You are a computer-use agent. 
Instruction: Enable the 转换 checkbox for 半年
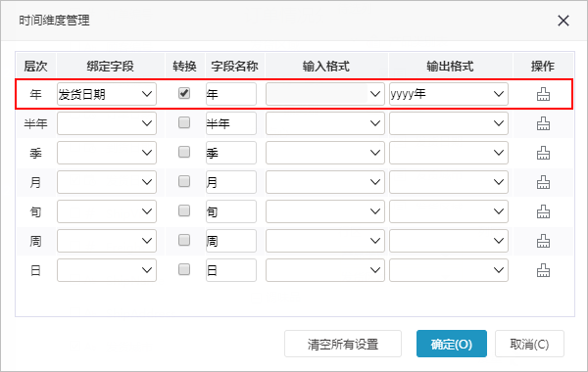184,122
